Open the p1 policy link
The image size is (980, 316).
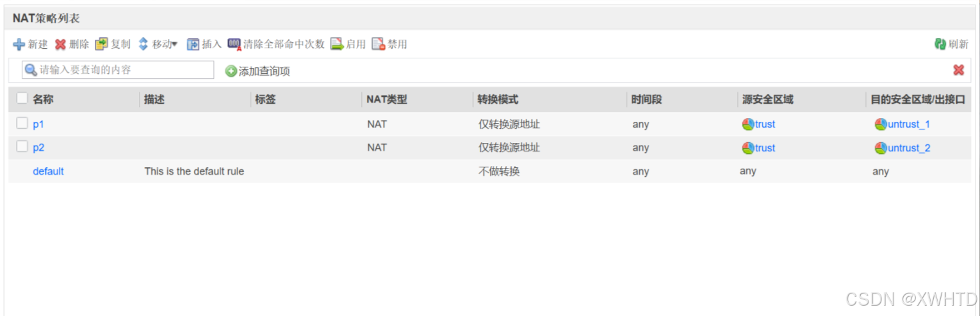pyautogui.click(x=38, y=124)
